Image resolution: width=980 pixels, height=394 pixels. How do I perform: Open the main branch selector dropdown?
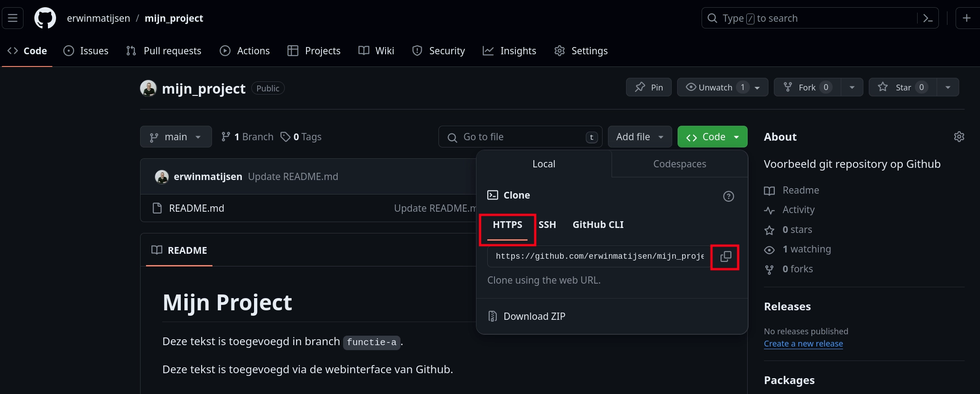pyautogui.click(x=176, y=137)
